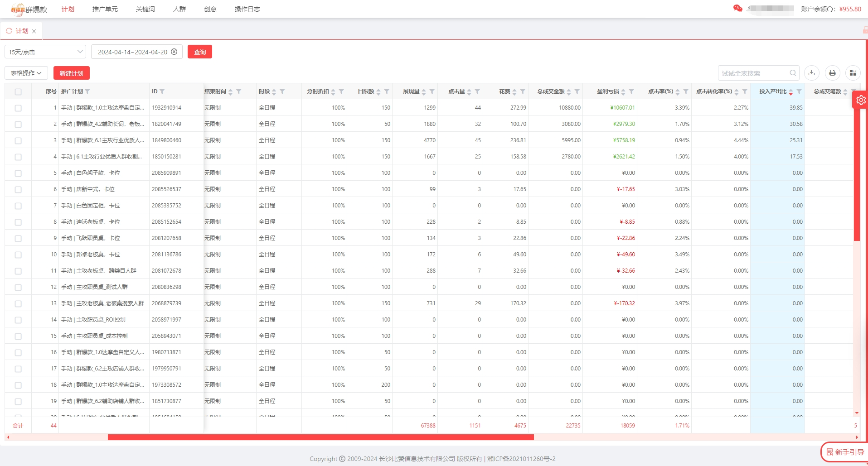Open the 操作日志 menu item

(247, 9)
